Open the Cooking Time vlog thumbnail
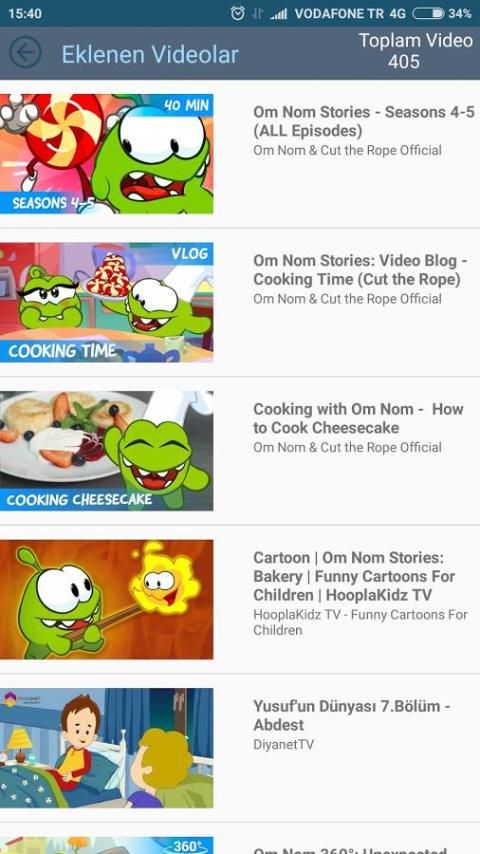Image resolution: width=480 pixels, height=854 pixels. [106, 302]
